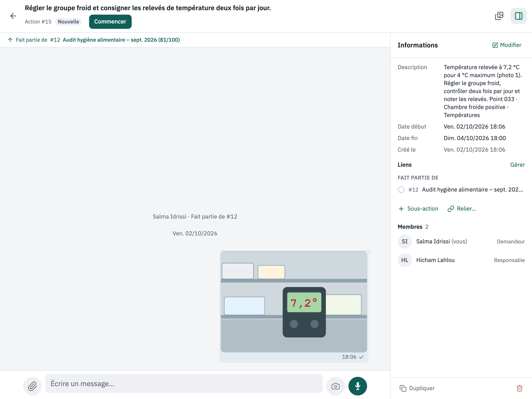Focus the Écrire un message field
Screen dimensions: 532x399
(184, 383)
